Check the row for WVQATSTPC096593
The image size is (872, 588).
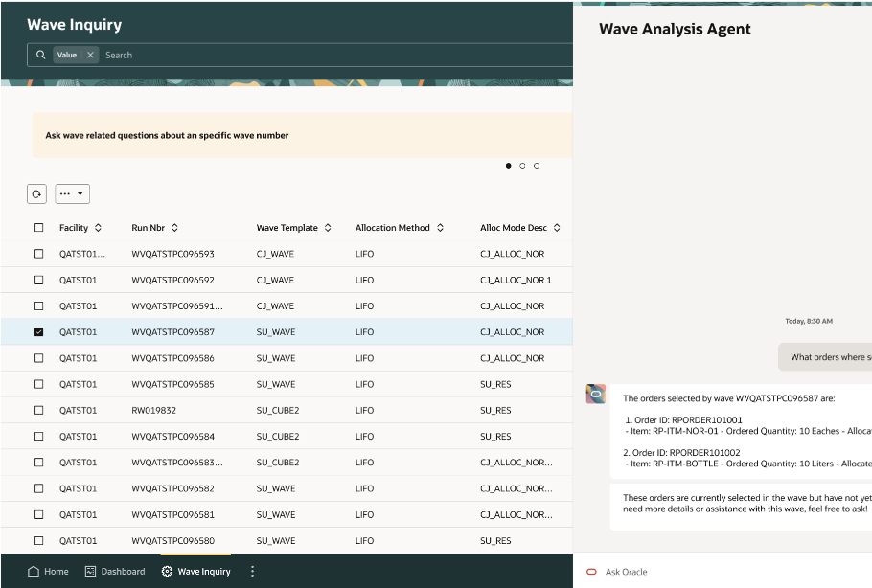coord(38,254)
